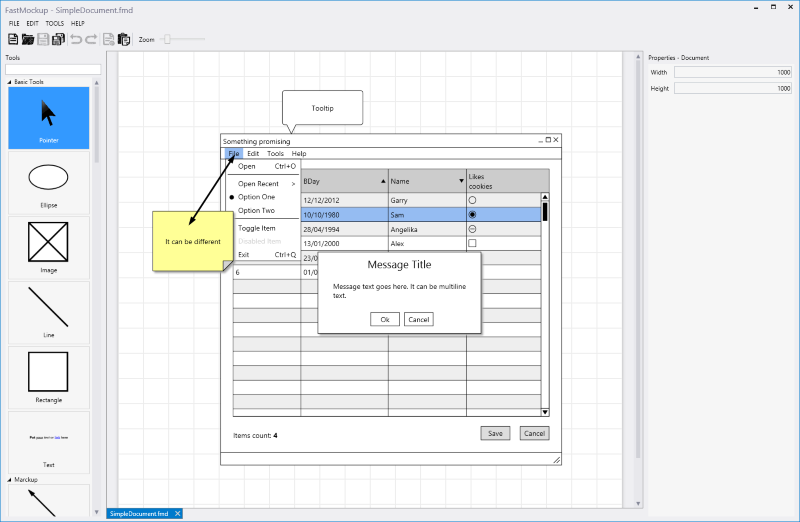Click the Redo arrow icon

[91, 39]
